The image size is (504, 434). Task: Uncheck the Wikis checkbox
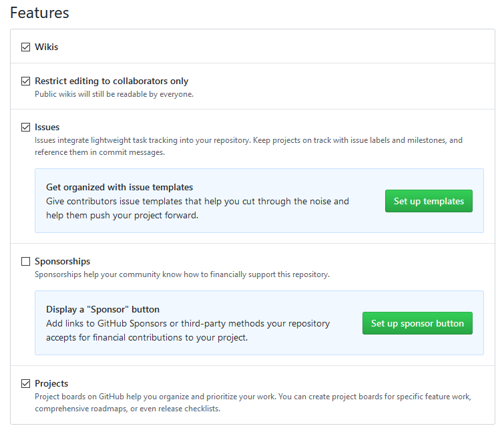[x=26, y=47]
